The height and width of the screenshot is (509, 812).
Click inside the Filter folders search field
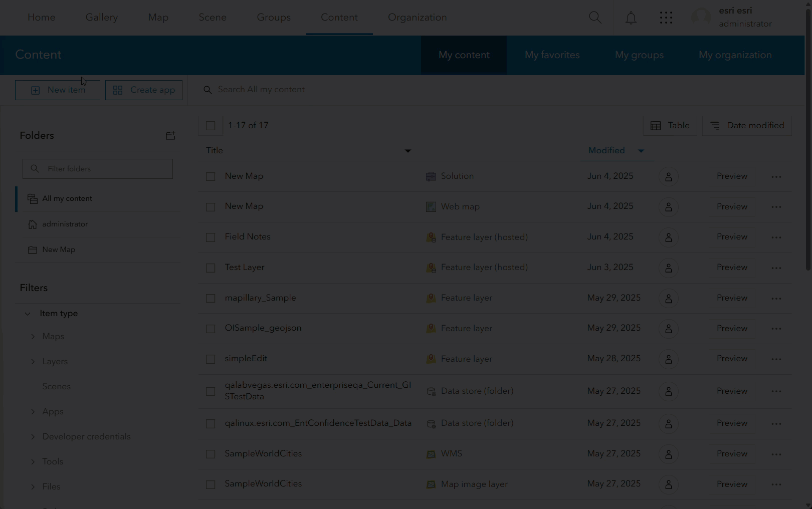(98, 168)
